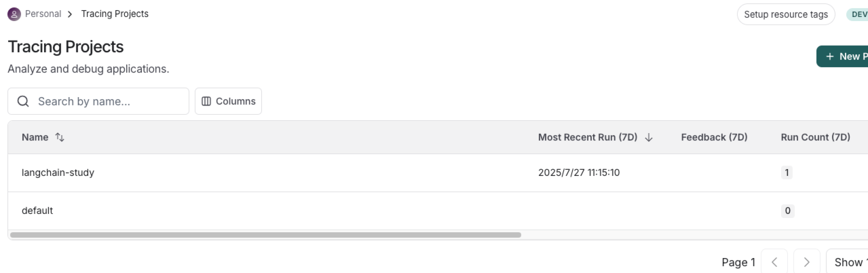Click the Feedback (7D) column header
Viewport: 868px width, 273px height.
pyautogui.click(x=714, y=137)
